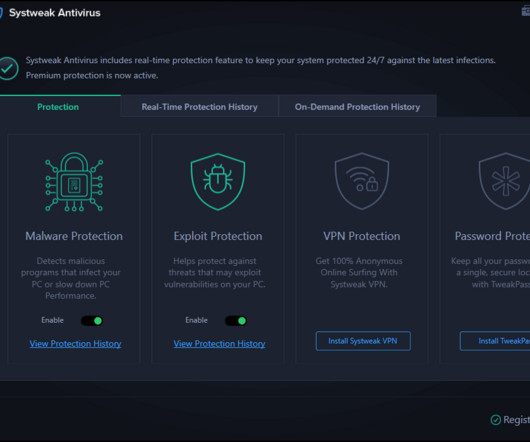Click the Password Protection heading
This screenshot has height=442, width=530.
tap(492, 236)
